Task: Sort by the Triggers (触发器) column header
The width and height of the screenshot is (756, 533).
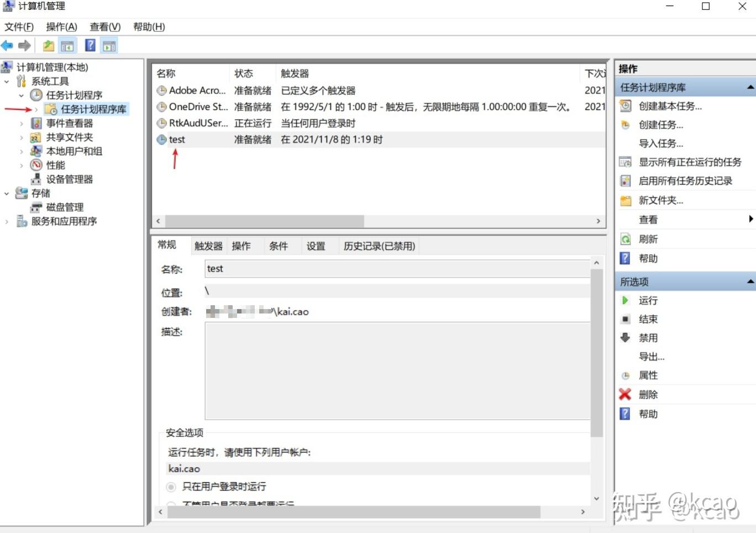Action: click(x=428, y=74)
